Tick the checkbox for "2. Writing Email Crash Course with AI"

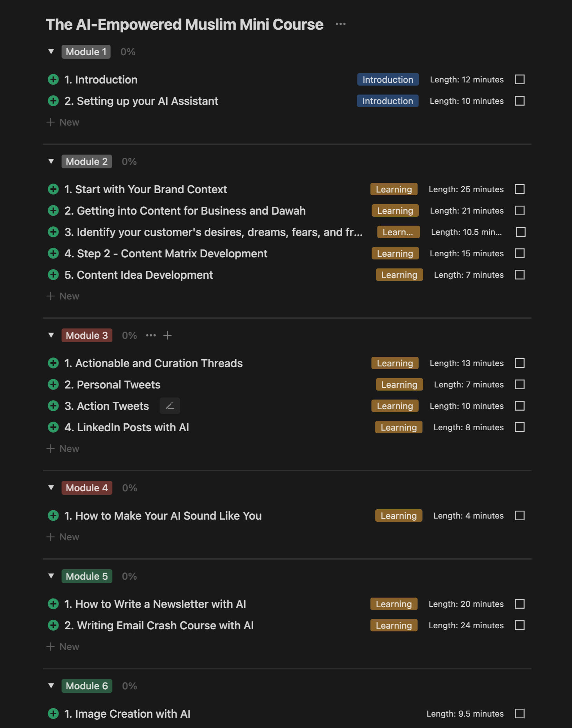pyautogui.click(x=520, y=625)
